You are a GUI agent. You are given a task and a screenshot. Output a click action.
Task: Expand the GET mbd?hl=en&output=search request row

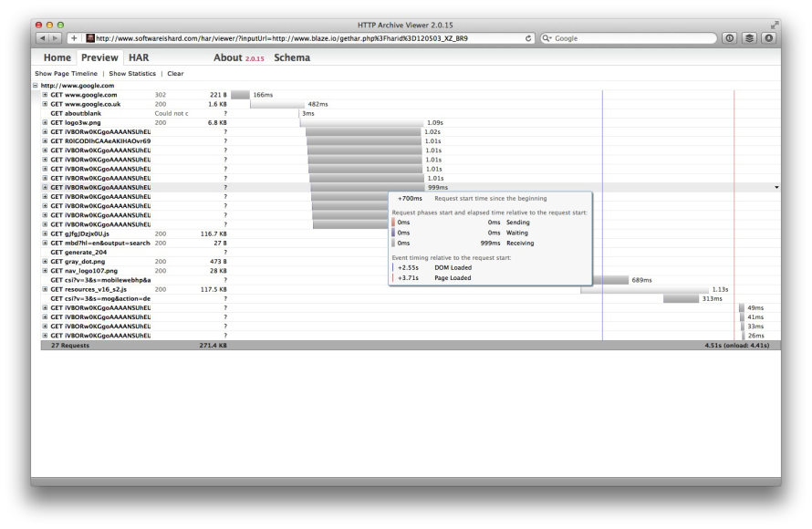coord(45,243)
